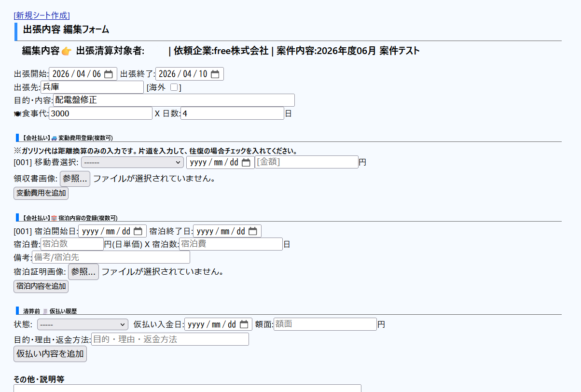The width and height of the screenshot is (581, 392).
Task: Check the 海外 checkbox
Action: coord(174,87)
